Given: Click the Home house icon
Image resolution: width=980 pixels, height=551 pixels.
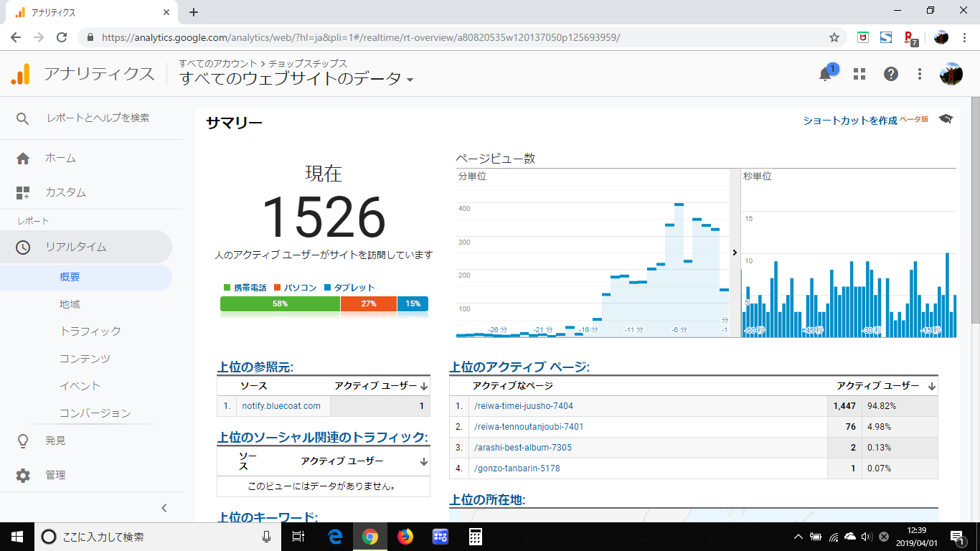Looking at the screenshot, I should click(x=23, y=159).
